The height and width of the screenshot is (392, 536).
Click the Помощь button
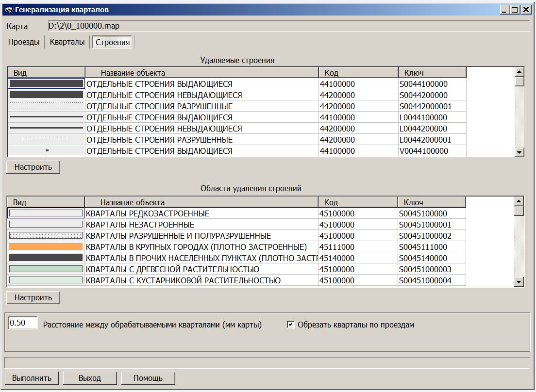[148, 378]
